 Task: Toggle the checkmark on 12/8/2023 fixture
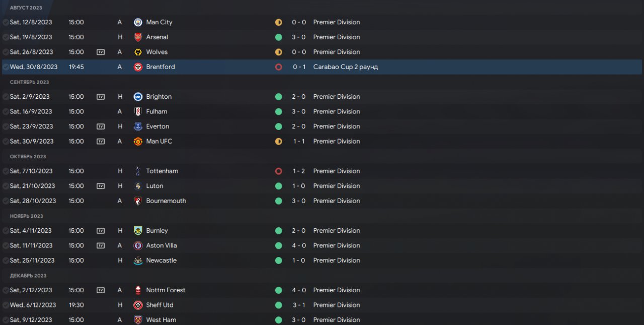pos(6,22)
